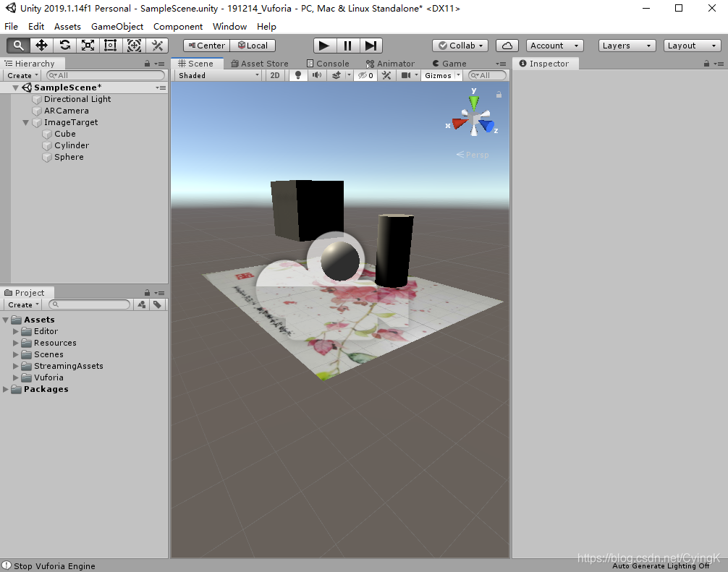Image resolution: width=728 pixels, height=572 pixels.
Task: Open the Shaded draw mode dropdown
Action: pyautogui.click(x=219, y=75)
